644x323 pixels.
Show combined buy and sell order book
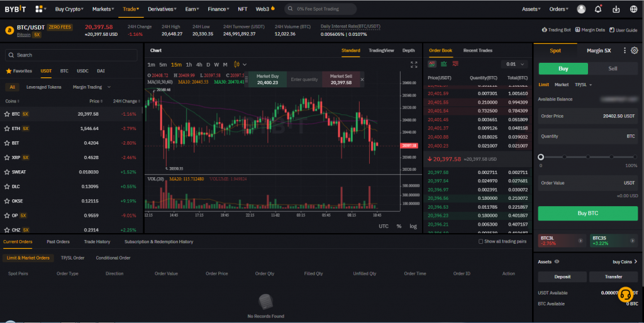432,64
